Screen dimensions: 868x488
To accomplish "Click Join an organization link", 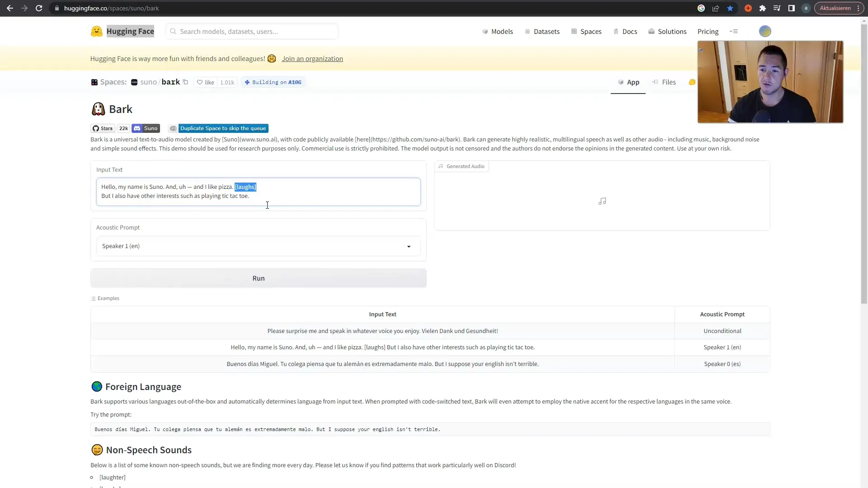I will pyautogui.click(x=312, y=58).
